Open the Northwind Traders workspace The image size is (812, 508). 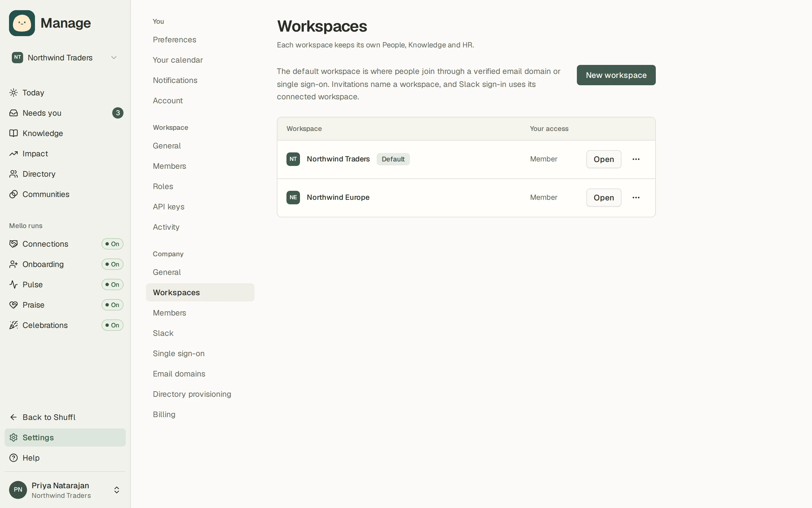click(x=604, y=159)
